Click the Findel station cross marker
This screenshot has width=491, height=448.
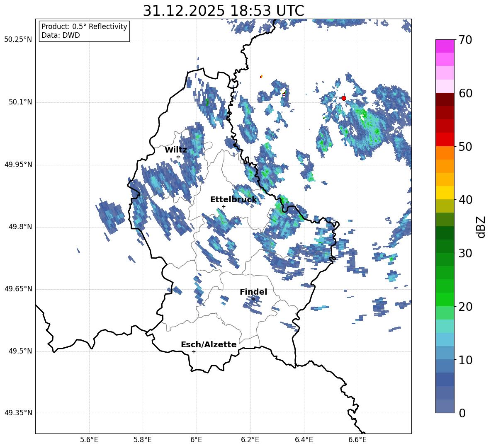[253, 299]
